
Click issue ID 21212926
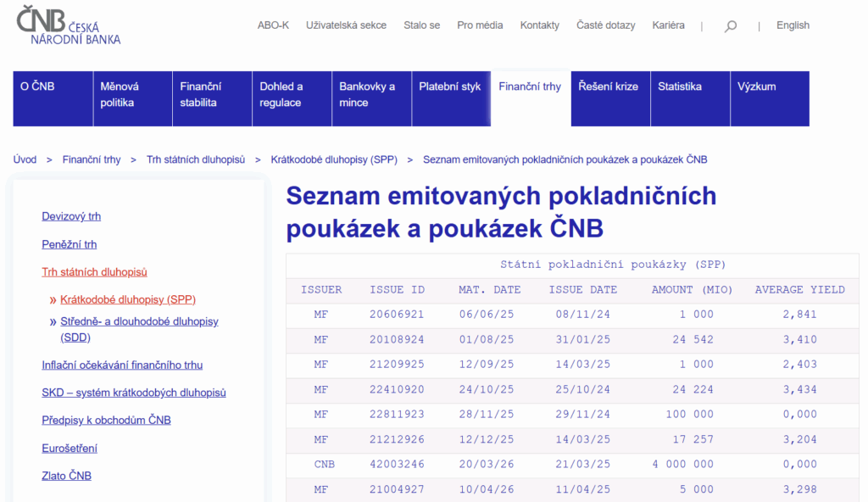[x=397, y=439]
